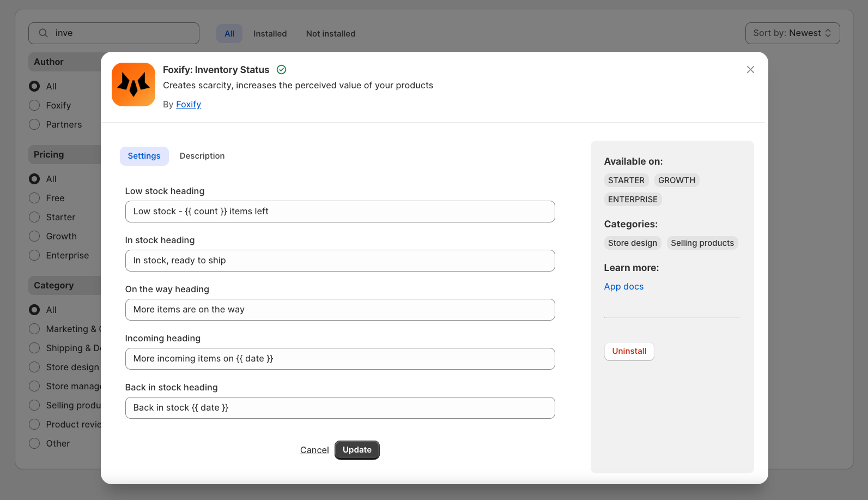Click the Update button
This screenshot has height=500, width=868.
tap(357, 450)
